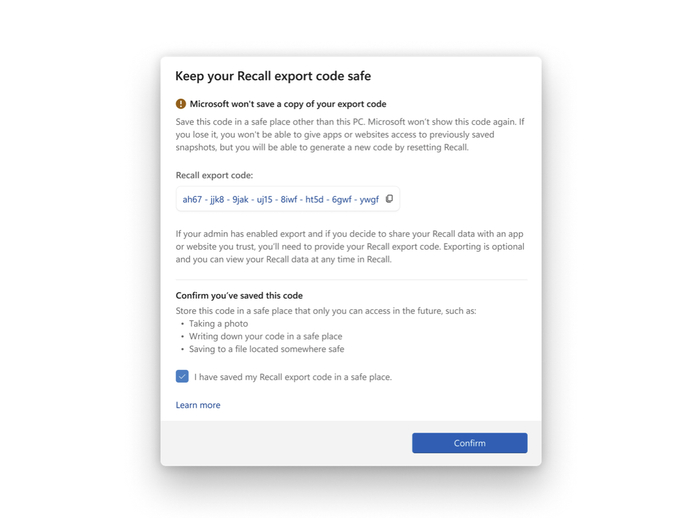The height and width of the screenshot is (518, 700).
Task: Uncheck the saved export code checkbox
Action: [182, 377]
